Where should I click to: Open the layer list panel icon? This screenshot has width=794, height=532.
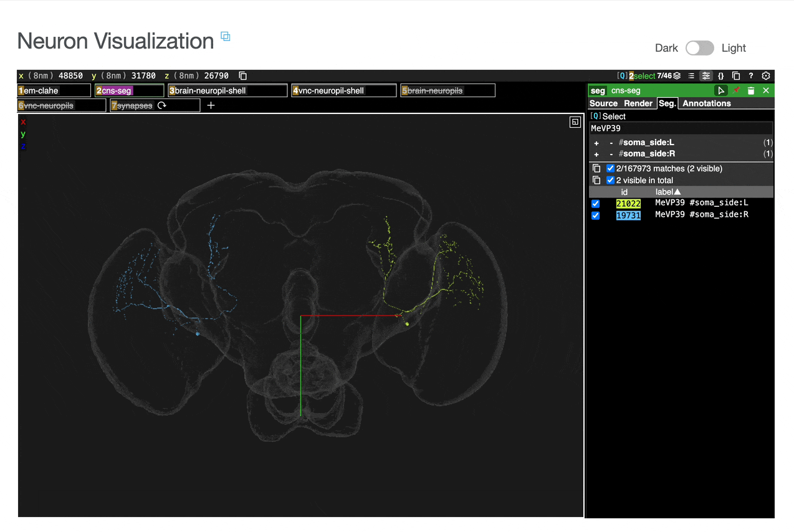tap(691, 75)
